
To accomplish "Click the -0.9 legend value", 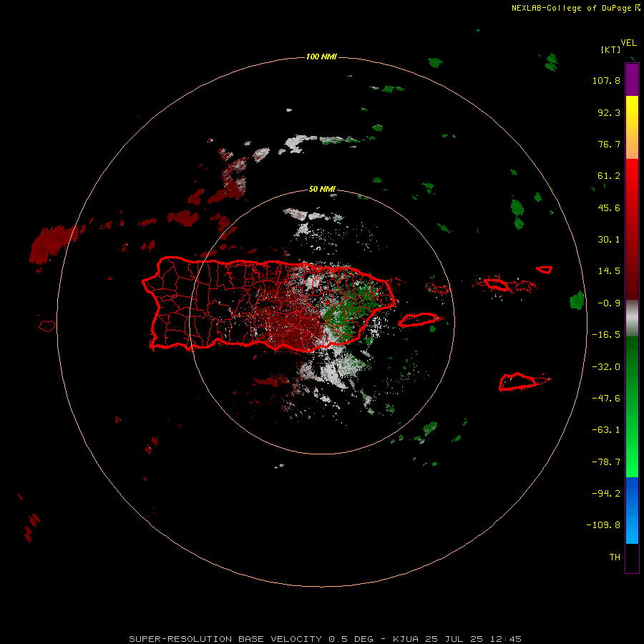I will (x=609, y=303).
